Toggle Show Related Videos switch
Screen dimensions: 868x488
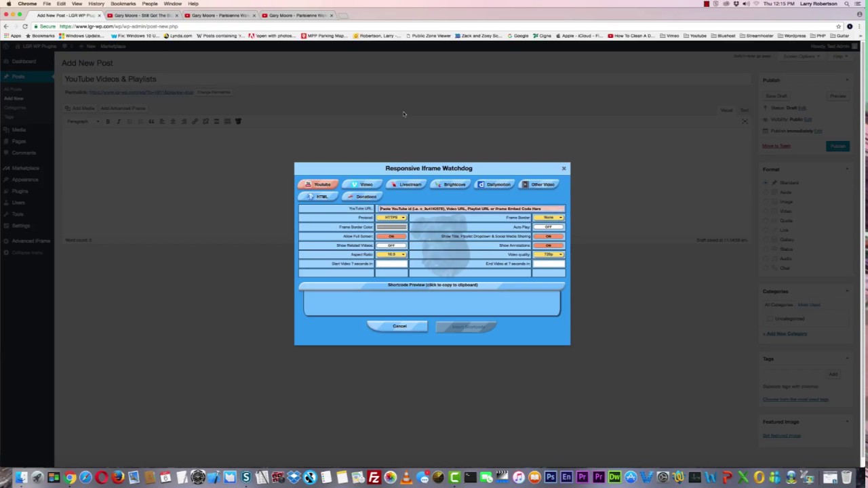(392, 245)
